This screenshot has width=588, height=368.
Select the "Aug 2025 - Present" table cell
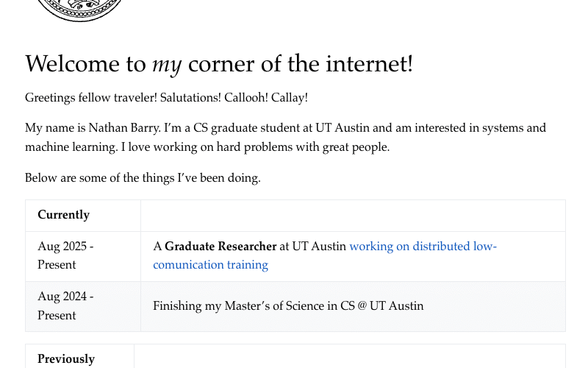[66, 255]
